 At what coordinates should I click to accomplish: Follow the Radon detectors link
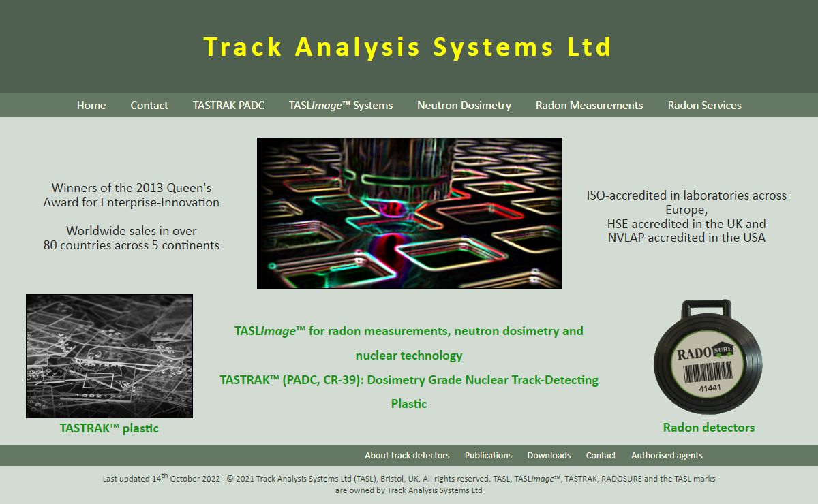(709, 428)
